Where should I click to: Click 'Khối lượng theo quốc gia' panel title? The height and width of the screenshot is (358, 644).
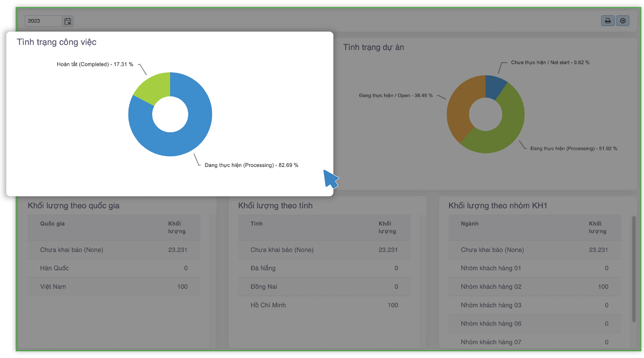(x=73, y=206)
